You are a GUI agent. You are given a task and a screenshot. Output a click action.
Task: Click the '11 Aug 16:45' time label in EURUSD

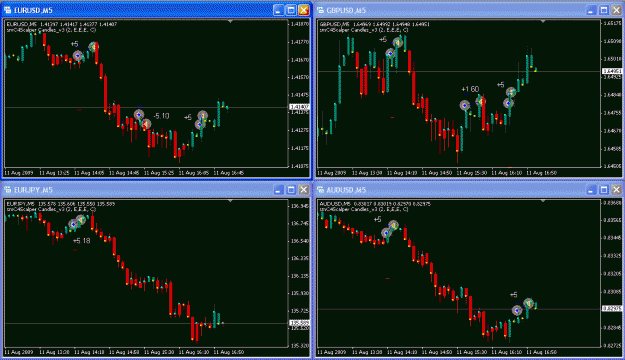point(229,173)
